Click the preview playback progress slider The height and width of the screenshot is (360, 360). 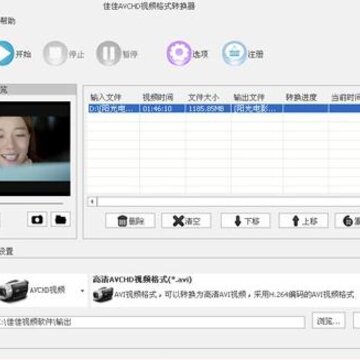click(x=31, y=203)
